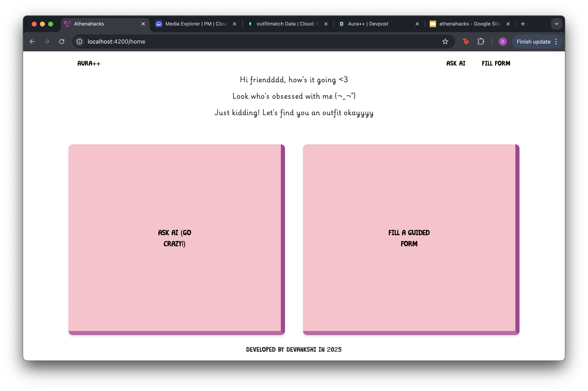
Task: Click the ASK AI nav link
Action: pos(456,63)
